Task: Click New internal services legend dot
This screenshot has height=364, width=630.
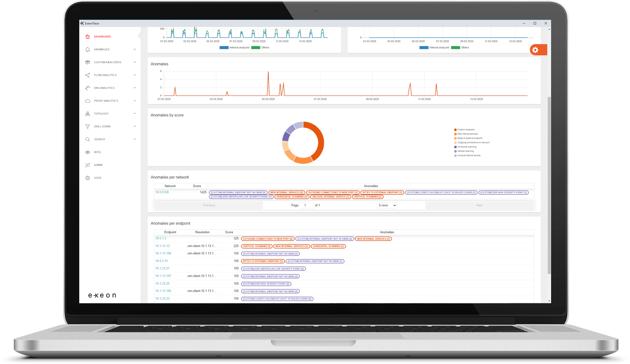Action: click(x=455, y=134)
